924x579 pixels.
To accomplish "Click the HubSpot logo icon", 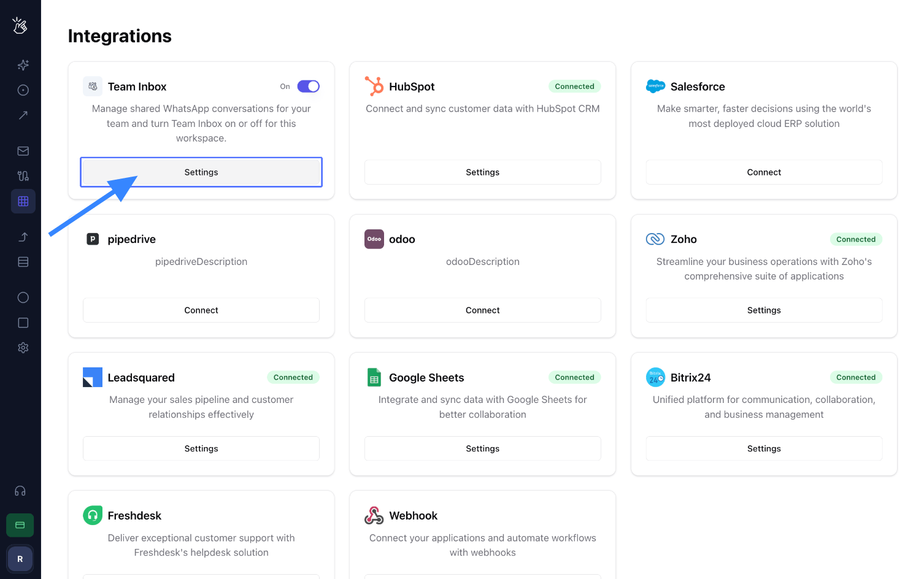I will (374, 86).
